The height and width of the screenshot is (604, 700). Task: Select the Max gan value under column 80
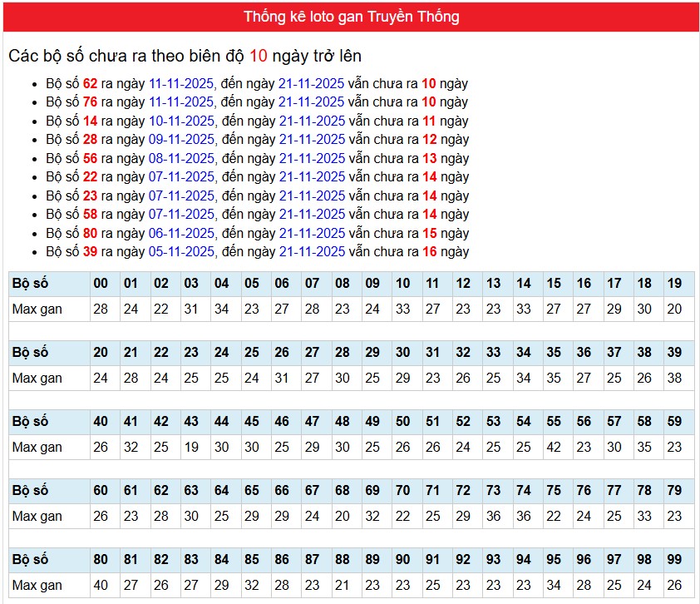101,585
